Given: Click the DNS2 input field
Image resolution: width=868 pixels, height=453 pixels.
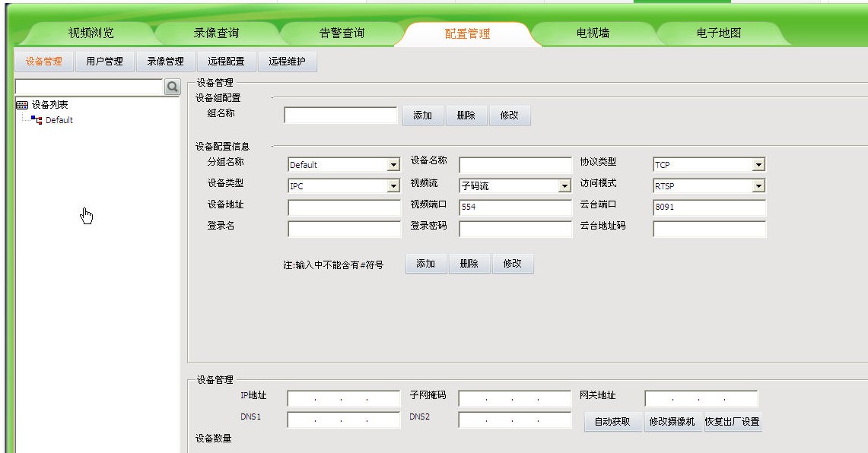Looking at the screenshot, I should pyautogui.click(x=515, y=420).
